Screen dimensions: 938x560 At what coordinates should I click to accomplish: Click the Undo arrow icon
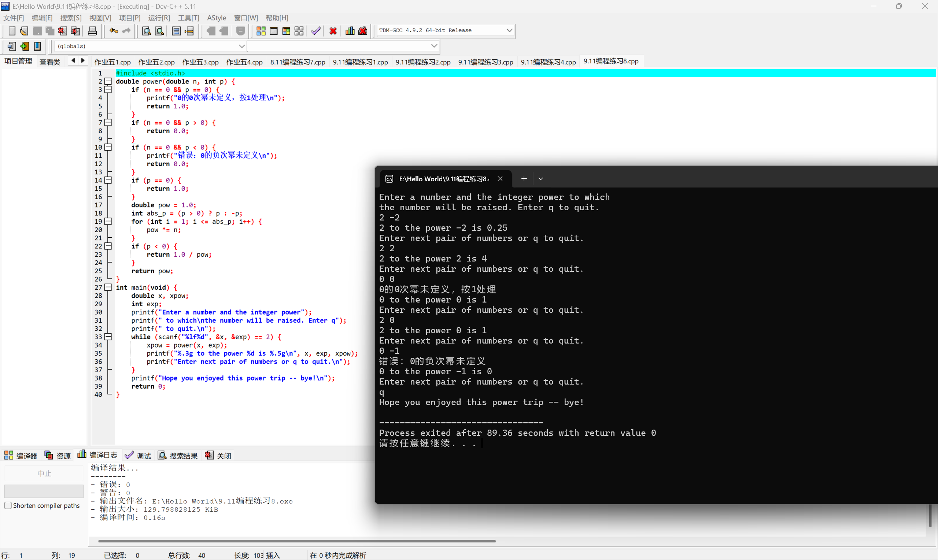(113, 31)
